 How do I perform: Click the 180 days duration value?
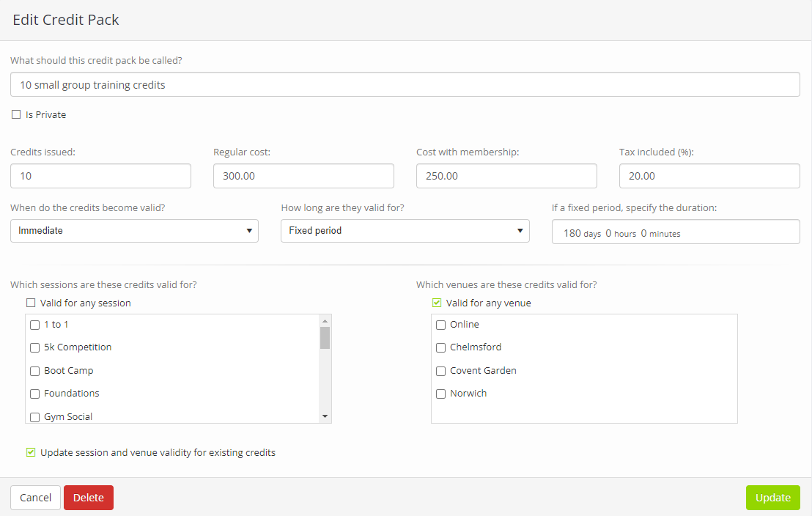point(582,234)
